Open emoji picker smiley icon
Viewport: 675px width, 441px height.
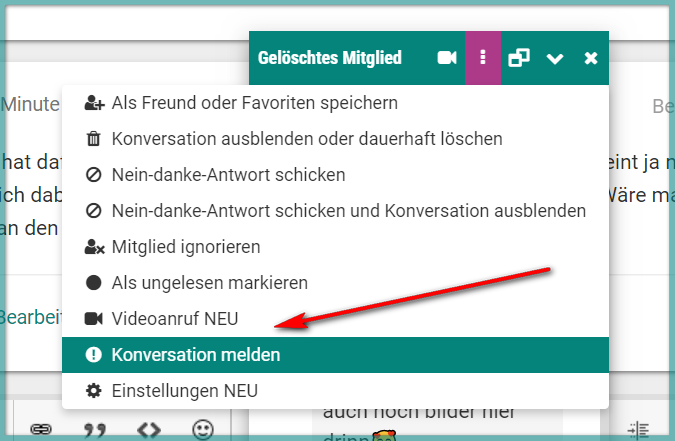(203, 429)
